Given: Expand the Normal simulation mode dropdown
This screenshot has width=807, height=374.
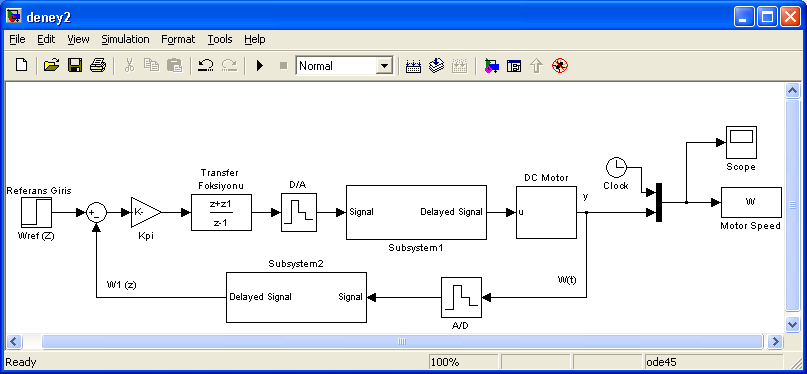Looking at the screenshot, I should click(384, 66).
